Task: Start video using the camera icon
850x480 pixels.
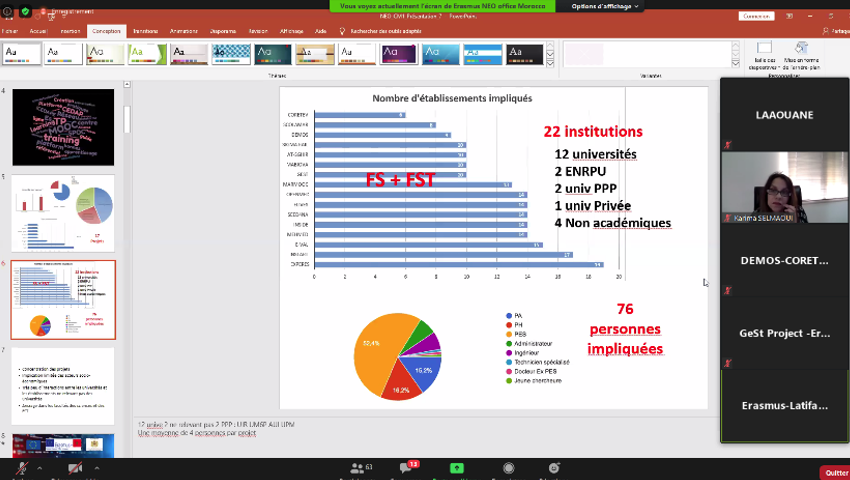Action: click(75, 468)
